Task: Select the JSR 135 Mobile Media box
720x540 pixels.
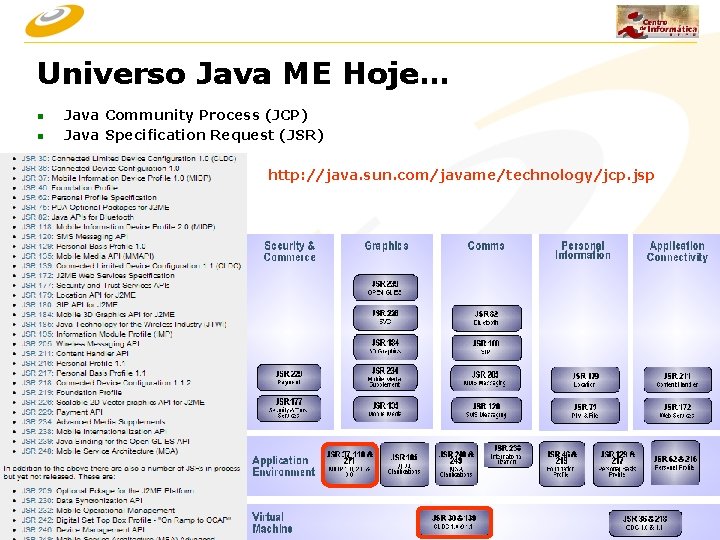Action: point(385,410)
